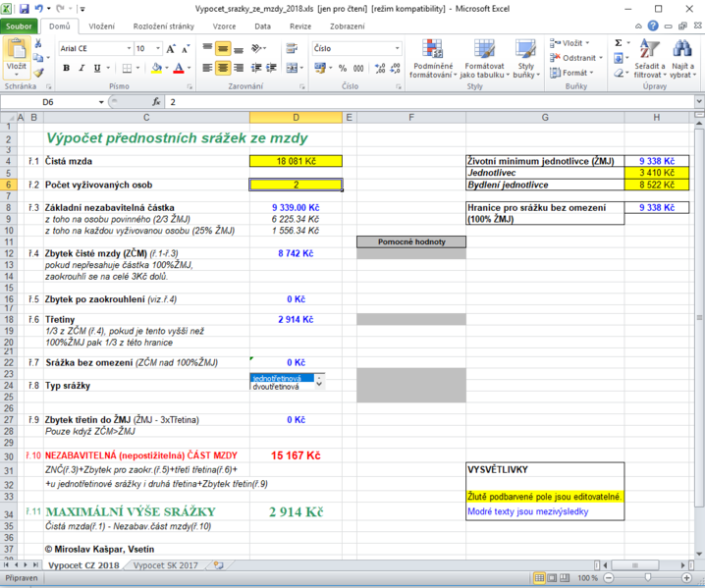Screen dimensions: 705x588
Task: Click the Copy icon in Schránka group
Action: [x=38, y=58]
